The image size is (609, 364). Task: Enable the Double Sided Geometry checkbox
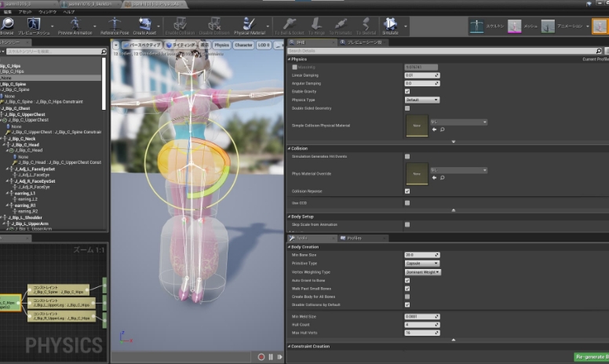tap(407, 108)
